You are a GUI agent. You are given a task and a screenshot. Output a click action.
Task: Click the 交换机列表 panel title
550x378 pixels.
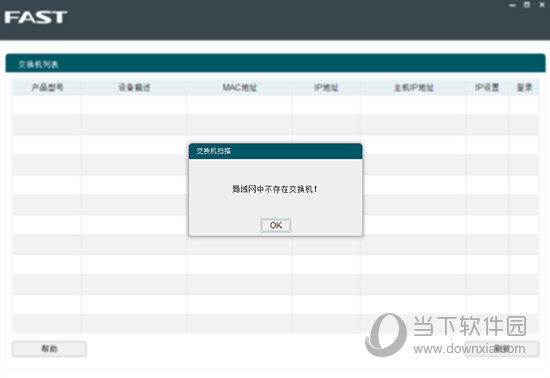[38, 65]
